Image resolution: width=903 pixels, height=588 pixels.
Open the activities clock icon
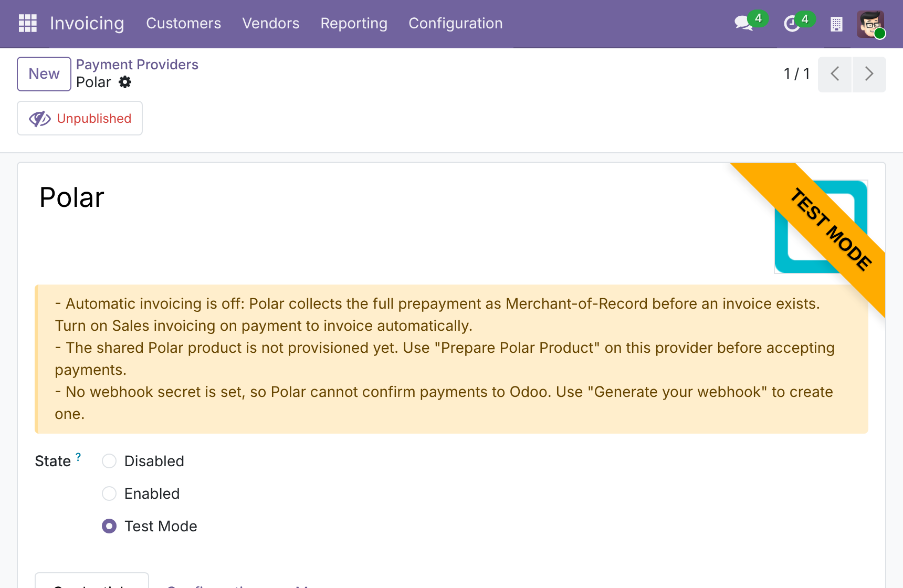coord(792,24)
